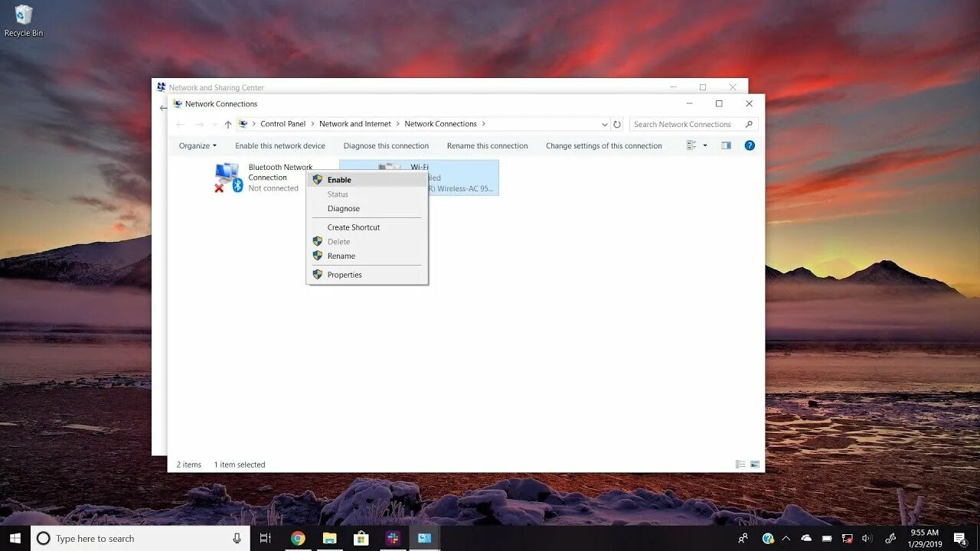Click the clock showing 9:55 AM
980x551 pixels.
[926, 538]
